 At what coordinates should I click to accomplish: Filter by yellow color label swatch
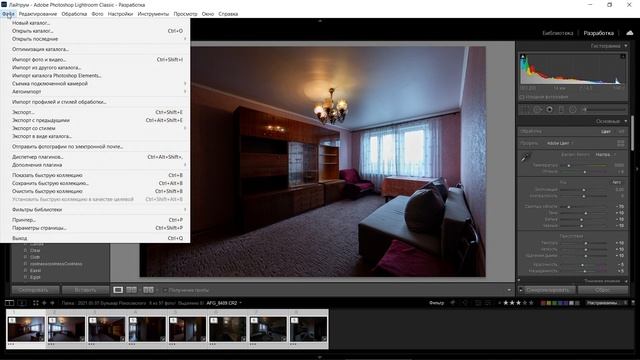(x=549, y=303)
